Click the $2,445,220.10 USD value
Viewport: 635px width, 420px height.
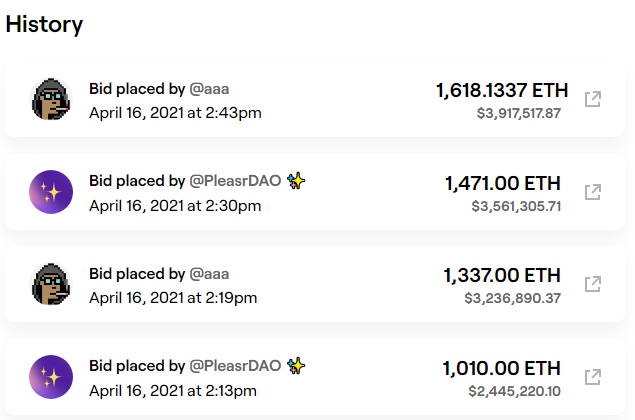pyautogui.click(x=515, y=390)
